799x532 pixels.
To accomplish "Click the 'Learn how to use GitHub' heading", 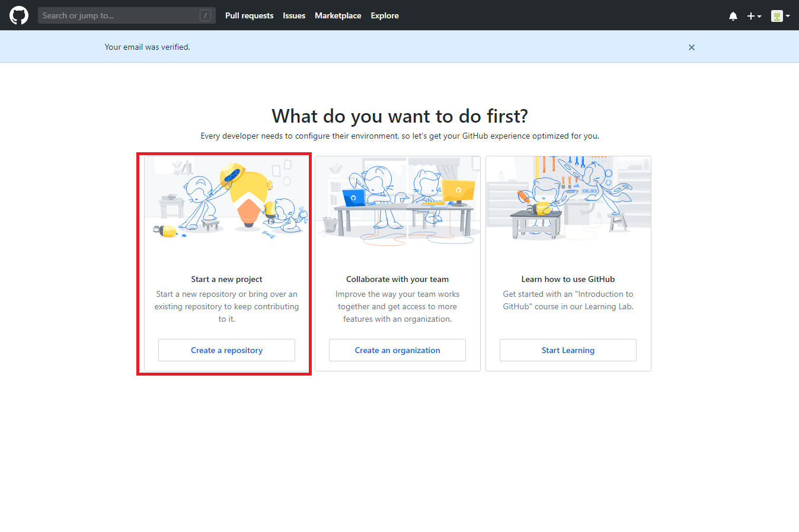I will (568, 279).
